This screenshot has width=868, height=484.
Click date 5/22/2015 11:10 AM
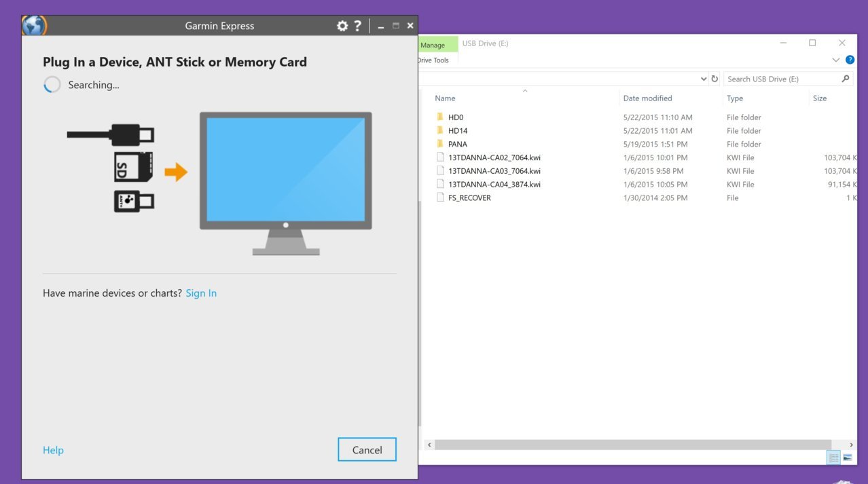tap(658, 117)
